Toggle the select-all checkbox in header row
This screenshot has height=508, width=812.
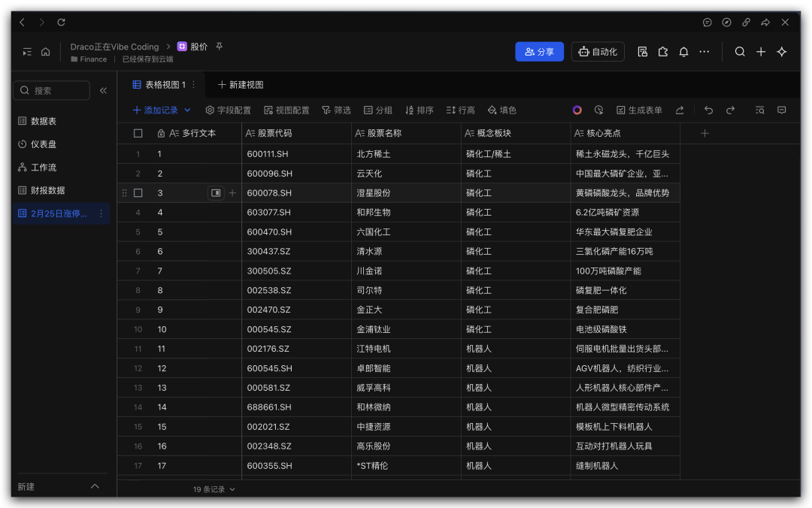(138, 133)
